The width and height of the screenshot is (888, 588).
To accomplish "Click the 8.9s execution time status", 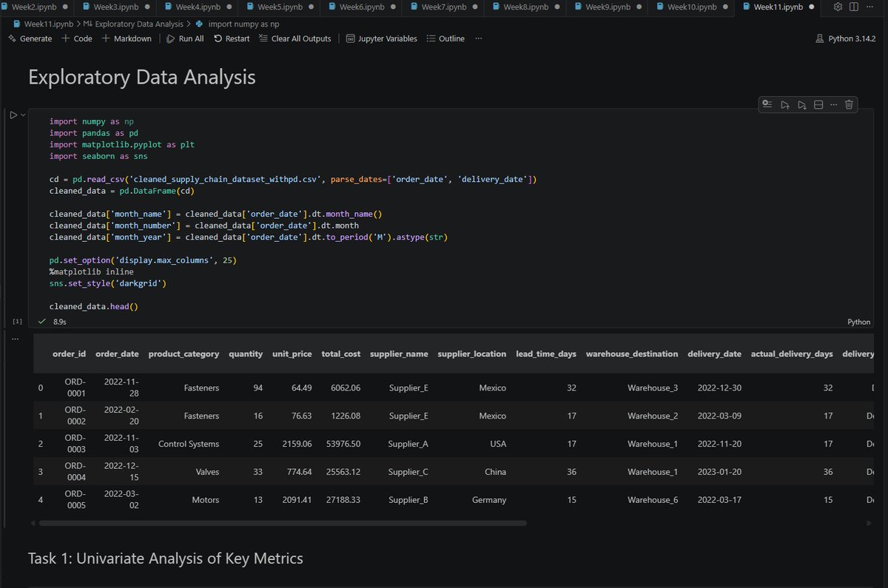I will click(x=59, y=322).
